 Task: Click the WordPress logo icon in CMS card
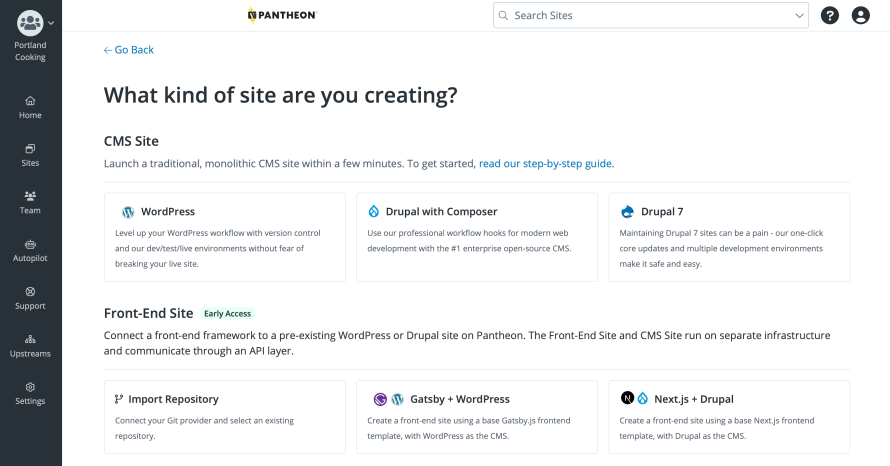point(128,212)
